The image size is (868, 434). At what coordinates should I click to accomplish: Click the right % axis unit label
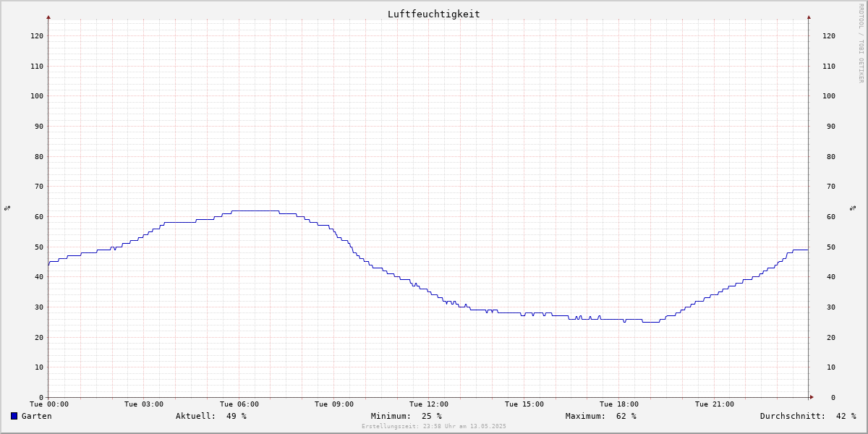click(853, 208)
